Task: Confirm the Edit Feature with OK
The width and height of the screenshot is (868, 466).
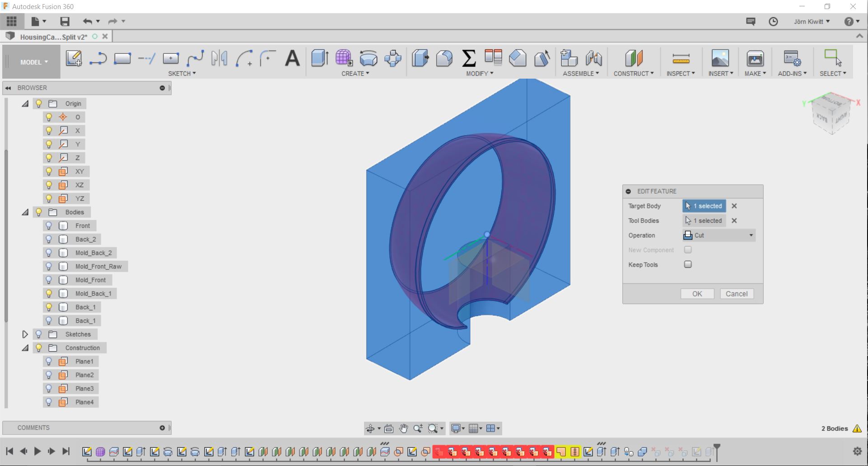Action: pyautogui.click(x=697, y=294)
